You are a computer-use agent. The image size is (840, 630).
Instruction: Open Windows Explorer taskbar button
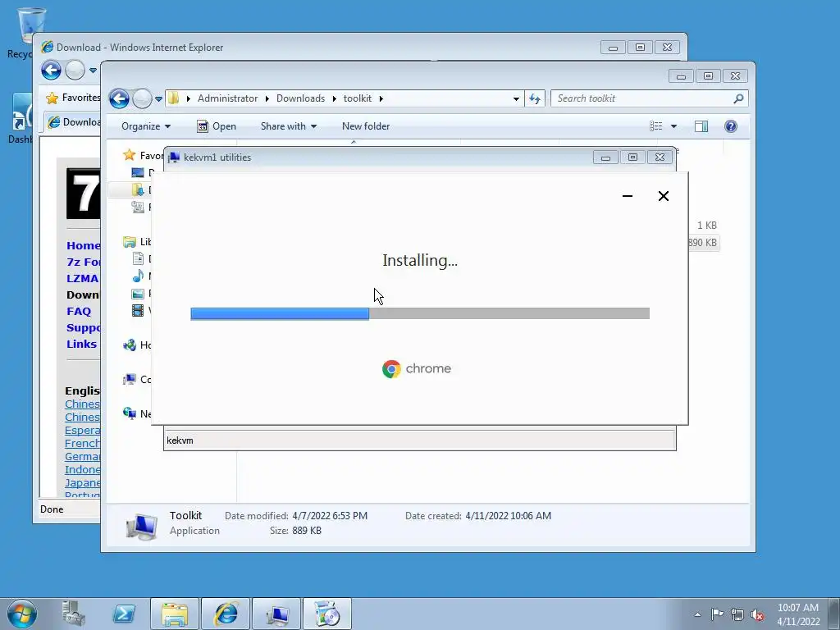175,614
